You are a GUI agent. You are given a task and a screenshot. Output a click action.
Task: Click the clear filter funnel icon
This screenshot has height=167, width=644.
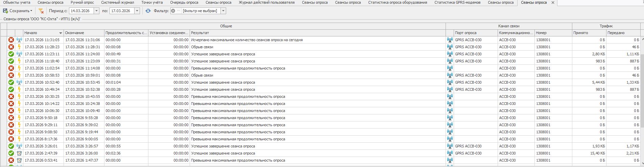click(41, 11)
